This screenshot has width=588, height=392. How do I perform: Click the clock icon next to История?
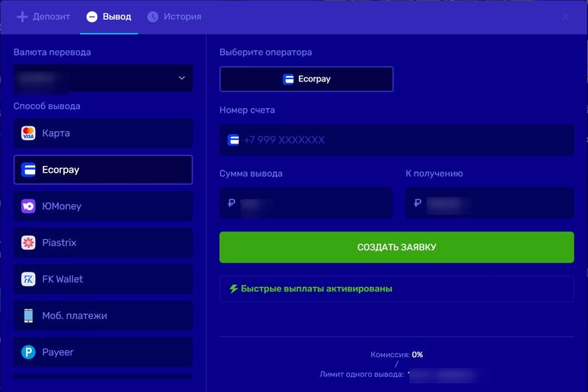153,17
